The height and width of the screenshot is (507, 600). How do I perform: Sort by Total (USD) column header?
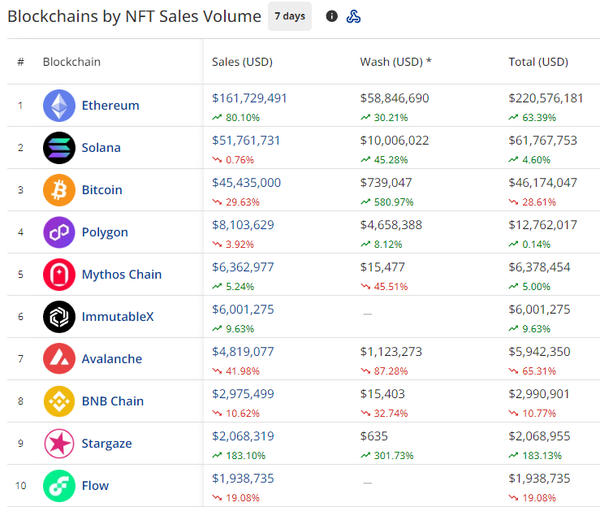[538, 62]
